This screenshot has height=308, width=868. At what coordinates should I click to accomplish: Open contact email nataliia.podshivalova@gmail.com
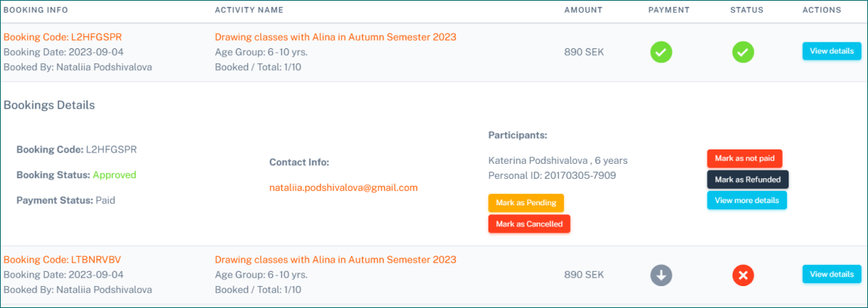(343, 187)
